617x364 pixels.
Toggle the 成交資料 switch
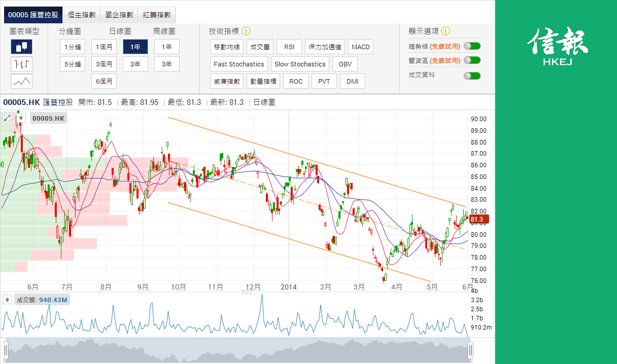[472, 76]
